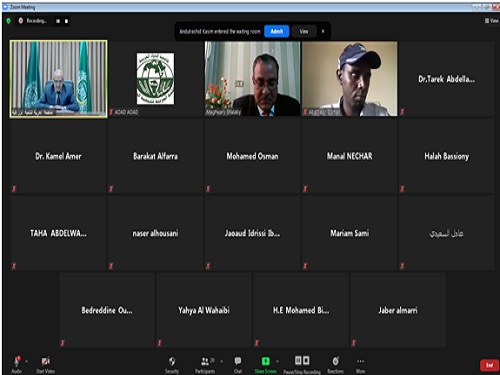Select the Dr. Kamel Amer tile

(58, 156)
